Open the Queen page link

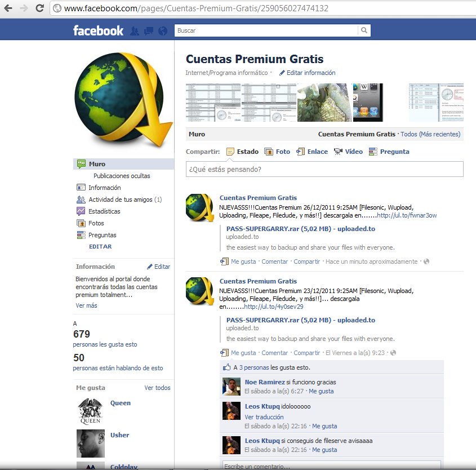(120, 403)
